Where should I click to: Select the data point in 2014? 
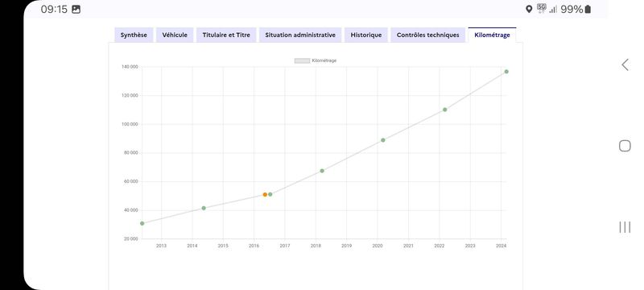point(204,209)
